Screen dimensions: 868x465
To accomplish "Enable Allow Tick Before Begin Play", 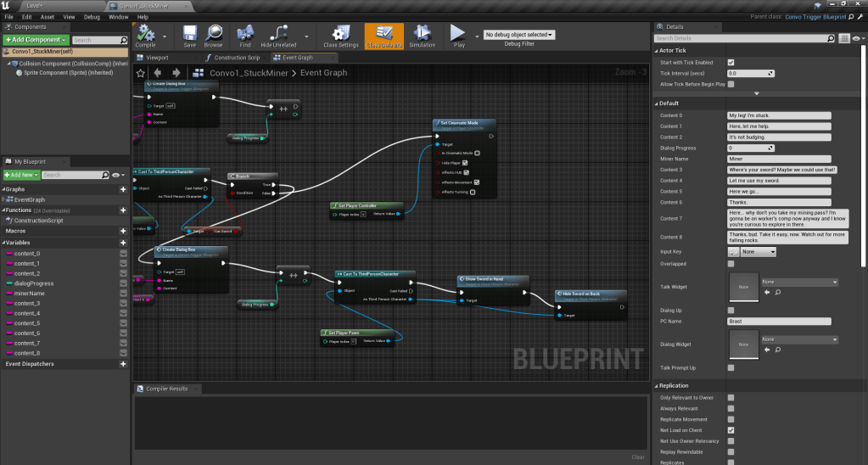I will coord(731,84).
